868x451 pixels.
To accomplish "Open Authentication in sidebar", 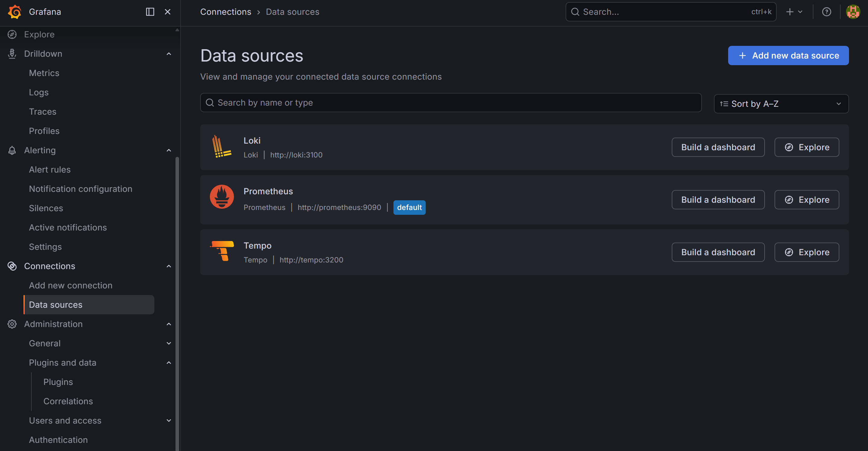I will (x=58, y=440).
